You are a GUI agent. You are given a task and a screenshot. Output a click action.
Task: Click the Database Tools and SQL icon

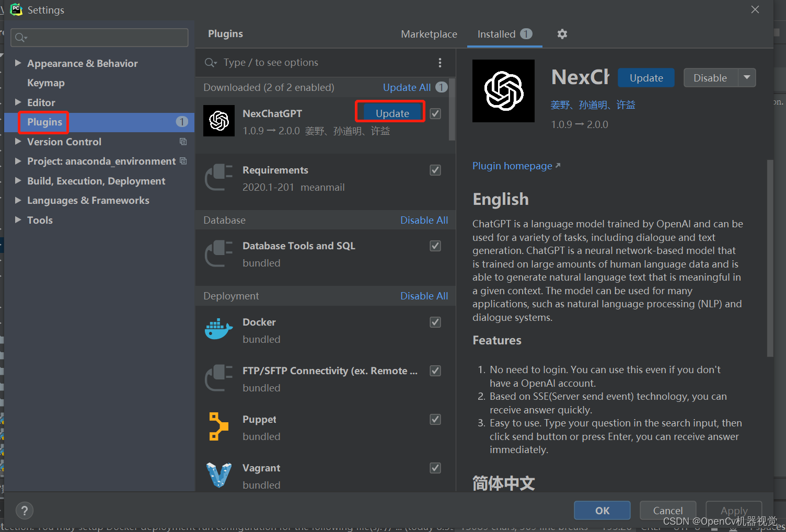(x=219, y=253)
